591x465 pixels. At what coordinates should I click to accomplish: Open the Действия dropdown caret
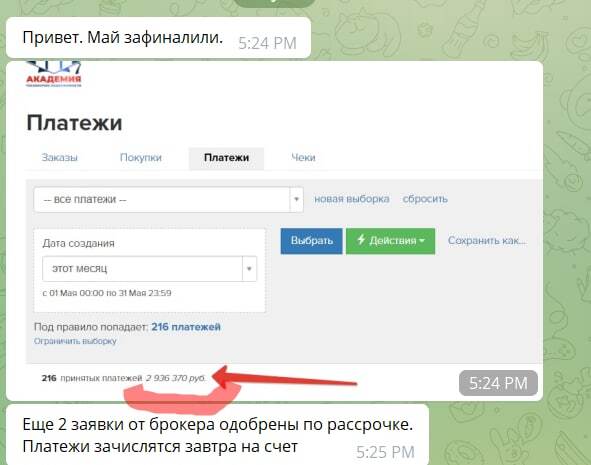point(422,241)
